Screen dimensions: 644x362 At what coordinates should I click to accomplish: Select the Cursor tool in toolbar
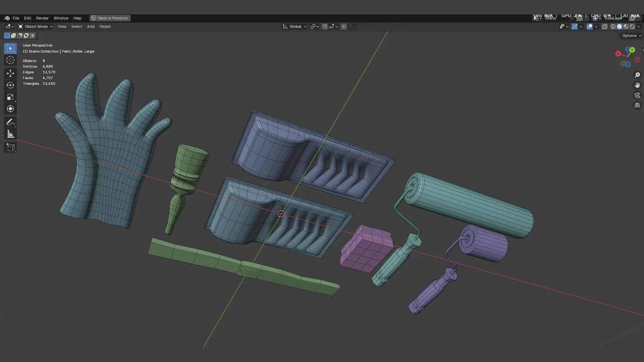[10, 60]
